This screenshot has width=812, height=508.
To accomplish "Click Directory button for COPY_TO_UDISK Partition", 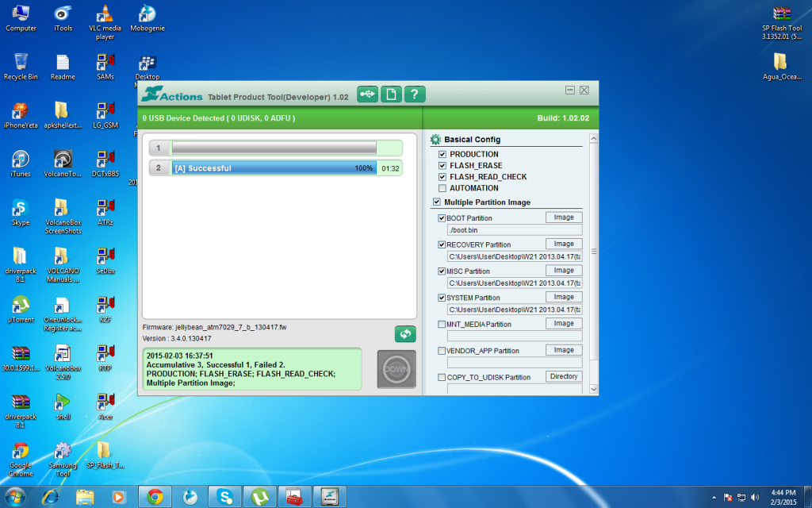I will pyautogui.click(x=564, y=376).
